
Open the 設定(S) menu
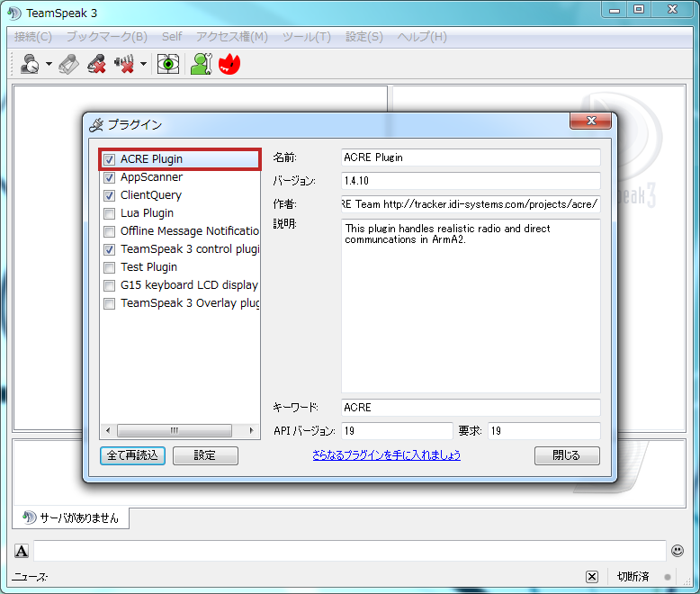click(364, 37)
